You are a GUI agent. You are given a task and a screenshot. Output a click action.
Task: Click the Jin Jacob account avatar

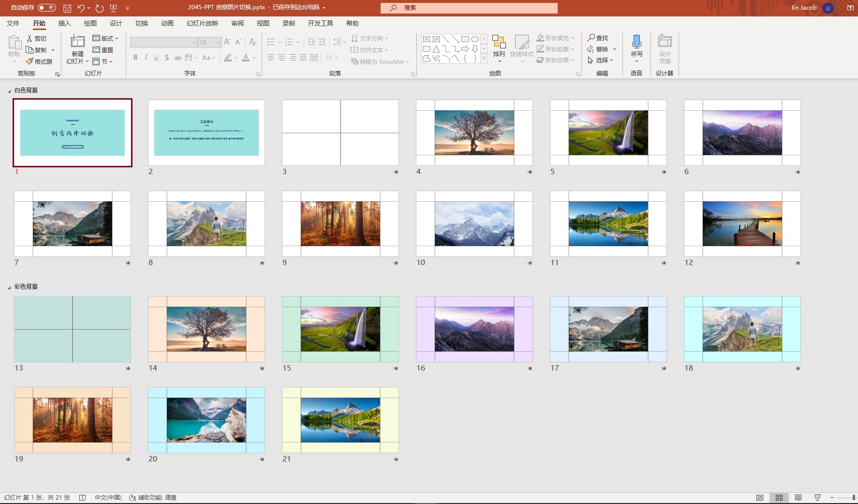828,8
